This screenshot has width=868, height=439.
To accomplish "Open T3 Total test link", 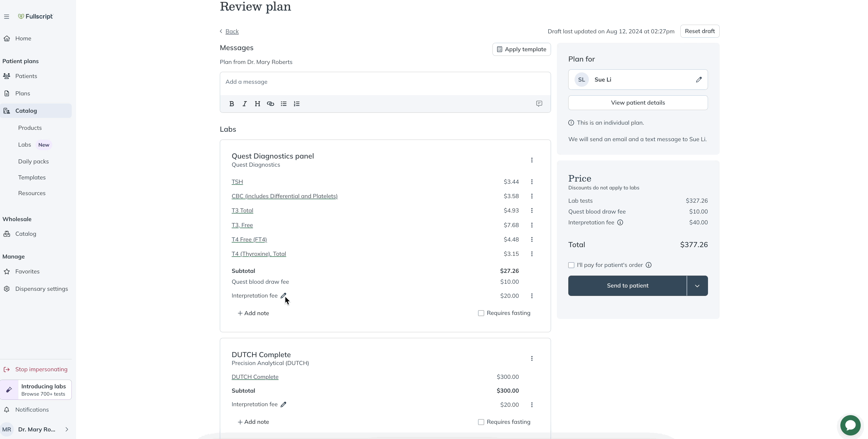I will click(x=242, y=210).
